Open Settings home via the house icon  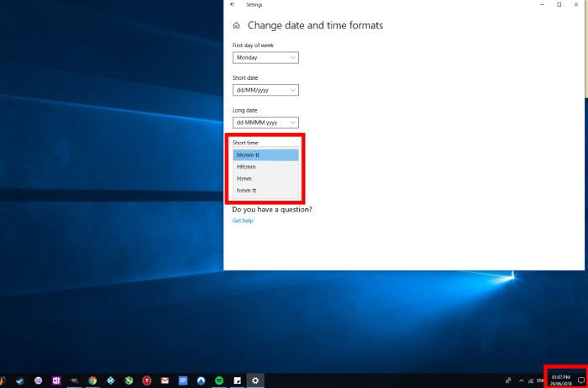click(x=236, y=25)
